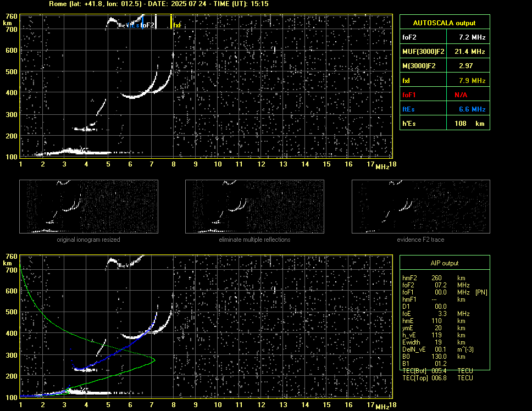
Task: Open the evidence F2 trace thumbnail
Action: point(421,207)
